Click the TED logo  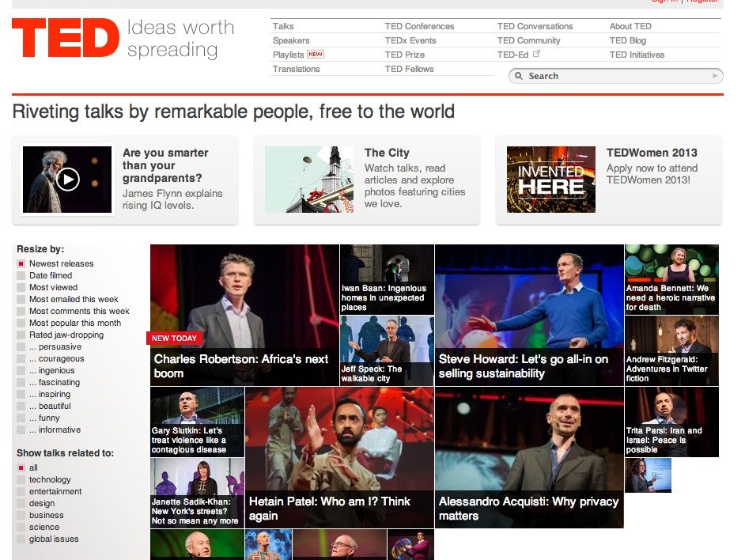click(x=66, y=38)
